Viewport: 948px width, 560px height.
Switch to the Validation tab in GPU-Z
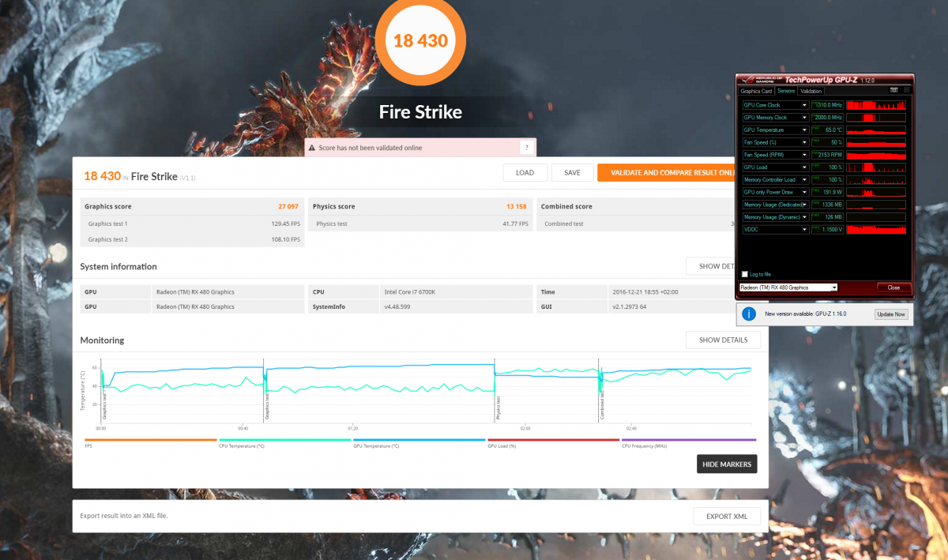[x=811, y=91]
